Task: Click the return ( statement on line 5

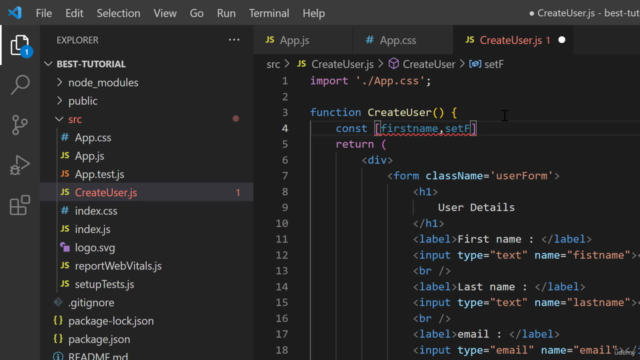Action: coord(361,144)
